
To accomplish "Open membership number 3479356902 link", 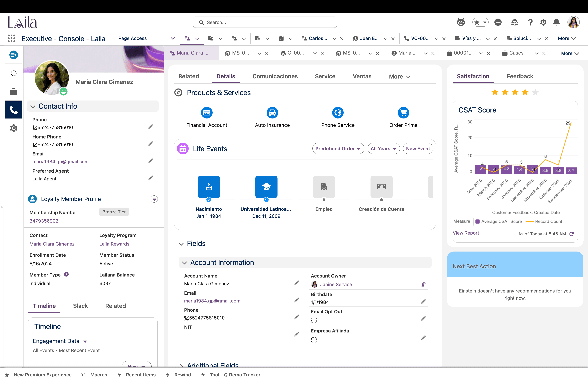I will 44,221.
